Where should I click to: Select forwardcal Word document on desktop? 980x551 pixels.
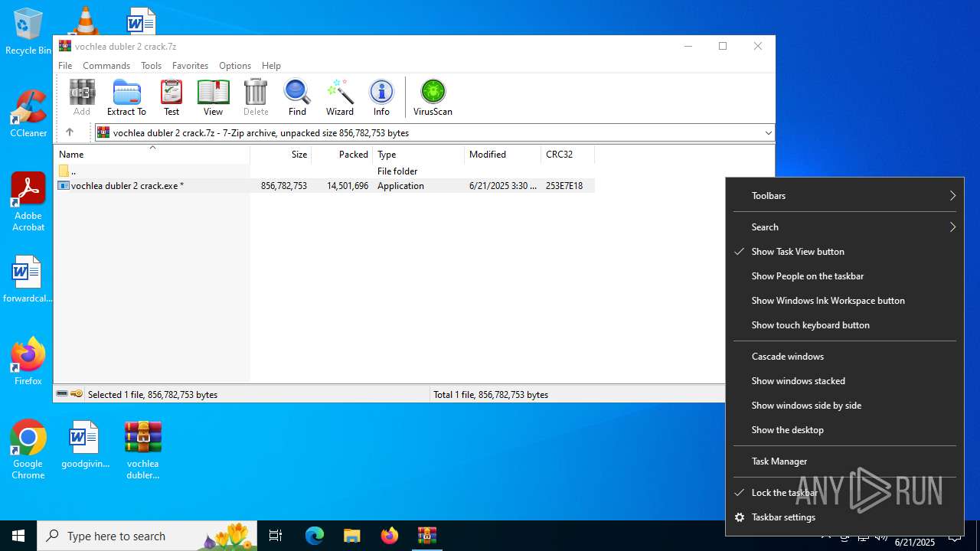coord(28,279)
